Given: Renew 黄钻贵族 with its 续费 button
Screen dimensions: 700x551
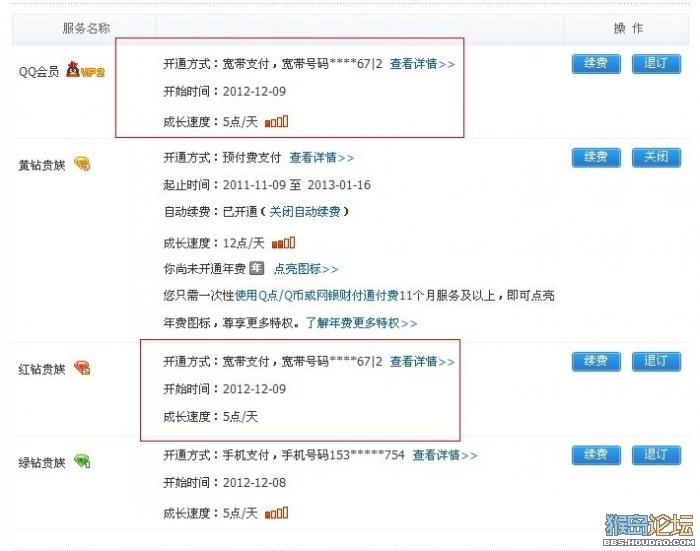Looking at the screenshot, I should click(x=596, y=158).
